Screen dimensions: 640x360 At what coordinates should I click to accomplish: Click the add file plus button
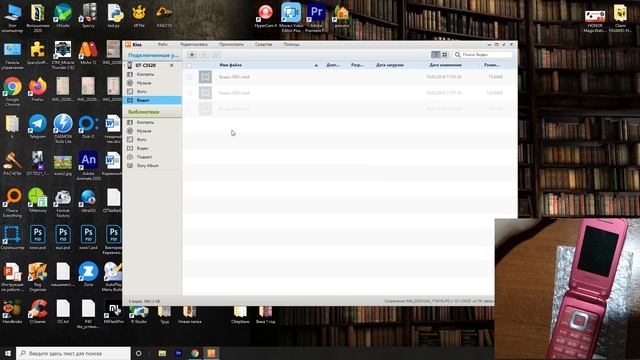pos(191,55)
